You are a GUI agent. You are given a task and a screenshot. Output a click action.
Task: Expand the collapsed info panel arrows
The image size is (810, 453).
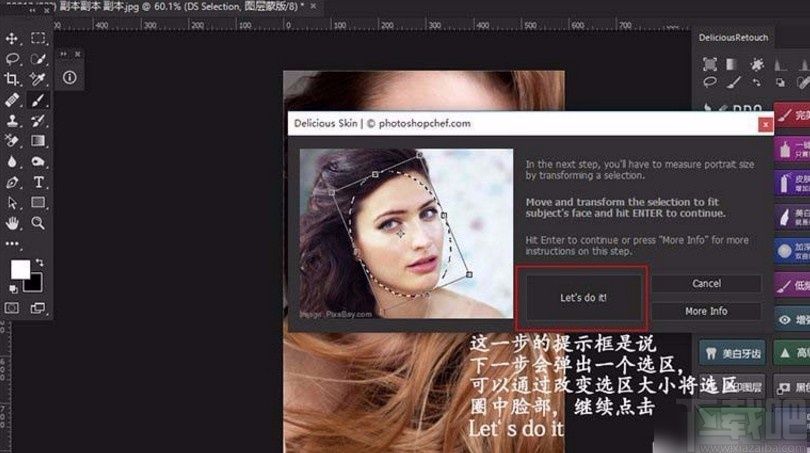point(64,54)
